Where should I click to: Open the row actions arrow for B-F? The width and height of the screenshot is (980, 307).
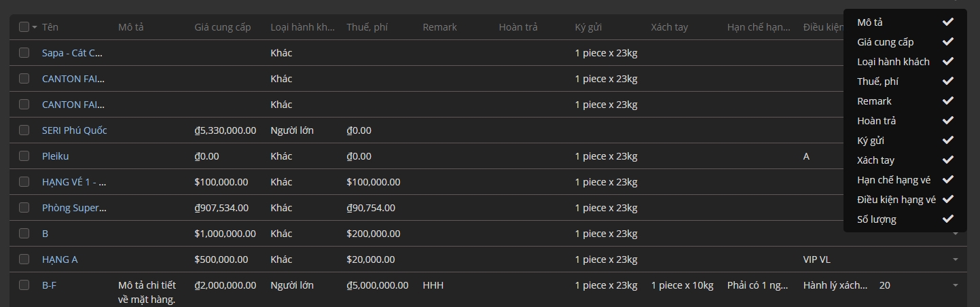click(x=956, y=285)
